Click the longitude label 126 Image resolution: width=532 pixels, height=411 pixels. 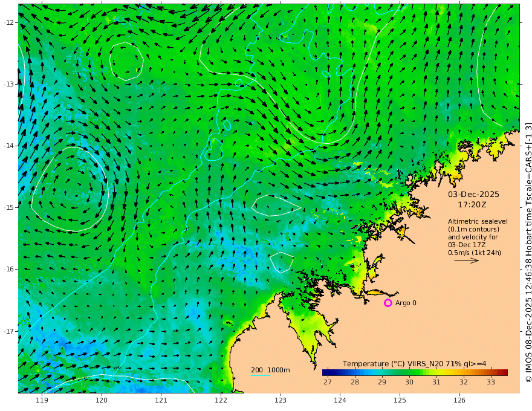click(x=459, y=400)
